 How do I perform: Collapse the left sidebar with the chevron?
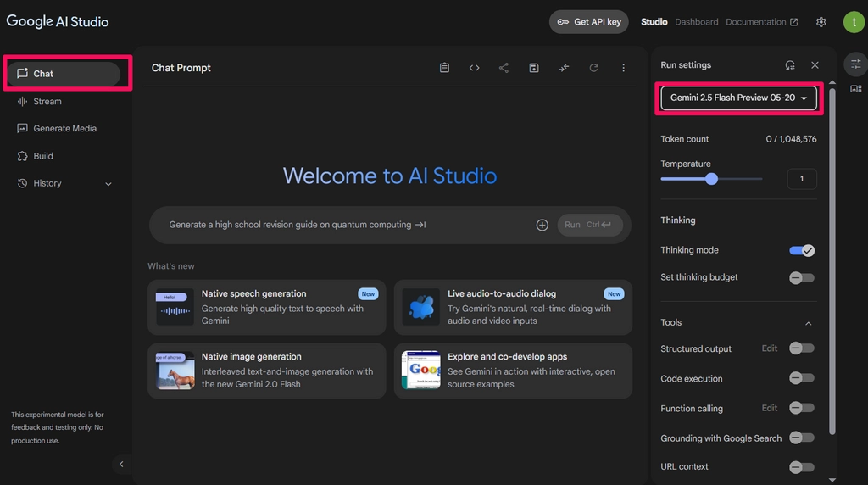click(121, 464)
